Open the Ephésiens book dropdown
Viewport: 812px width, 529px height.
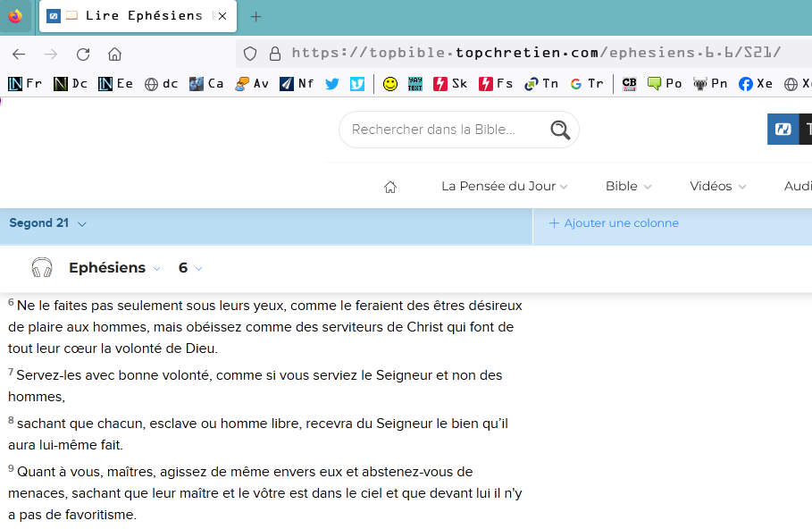[x=114, y=268]
